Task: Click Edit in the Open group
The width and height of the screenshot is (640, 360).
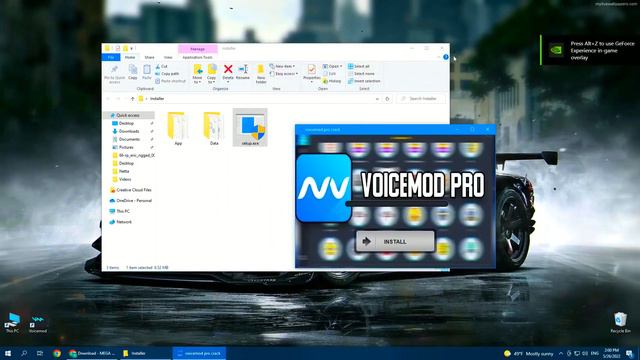Action: tap(329, 73)
